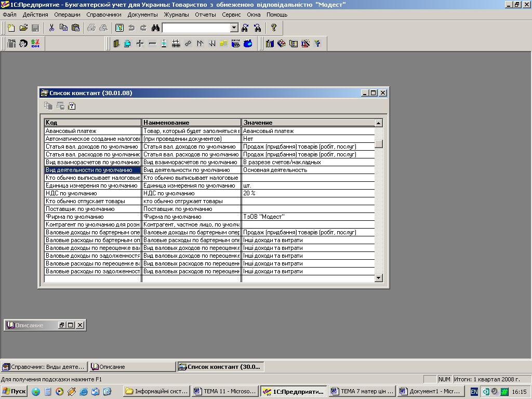
Task: Click the Paste clipboard icon
Action: 76,28
